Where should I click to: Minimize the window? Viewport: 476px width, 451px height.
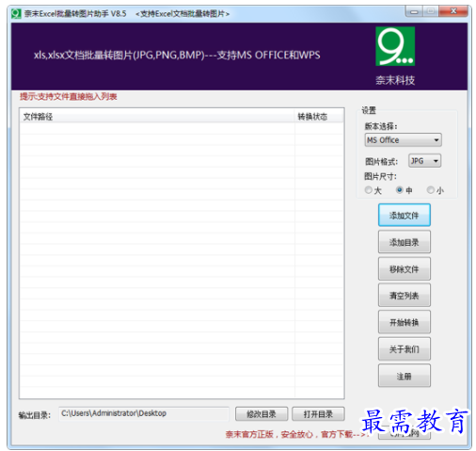(x=414, y=11)
